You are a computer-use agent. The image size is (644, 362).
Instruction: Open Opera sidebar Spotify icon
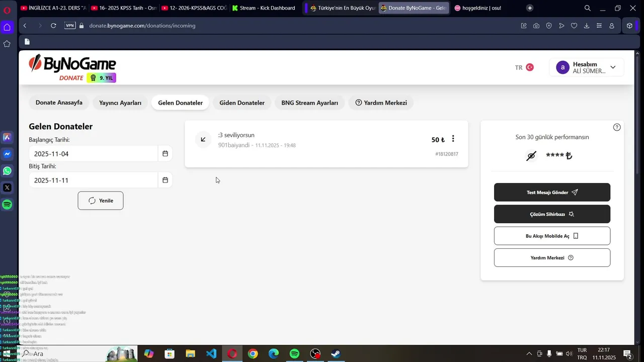7,205
